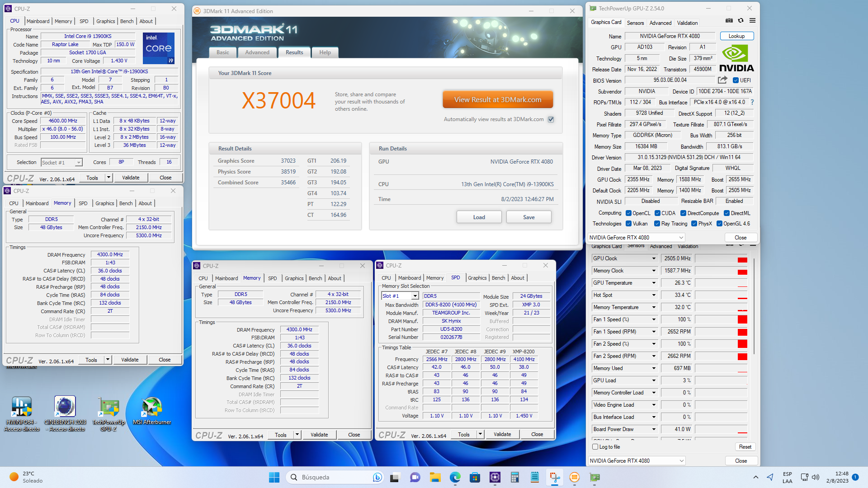This screenshot has width=868, height=488.
Task: Toggle the DirectML checkbox
Action: [726, 213]
